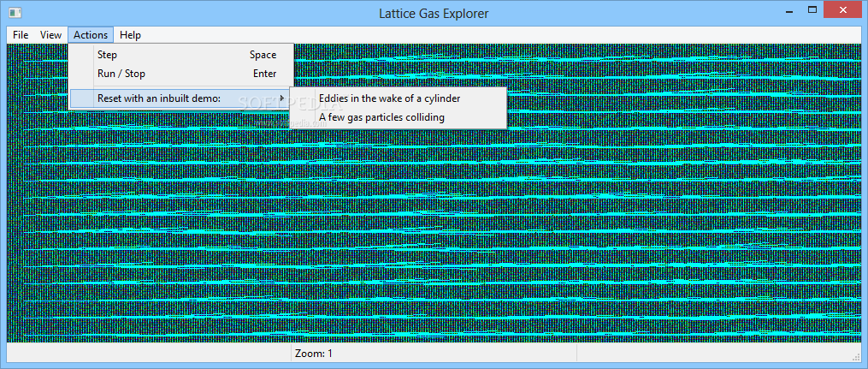Screen dimensions: 868x369
Task: Click the application icon in title bar
Action: (15, 12)
